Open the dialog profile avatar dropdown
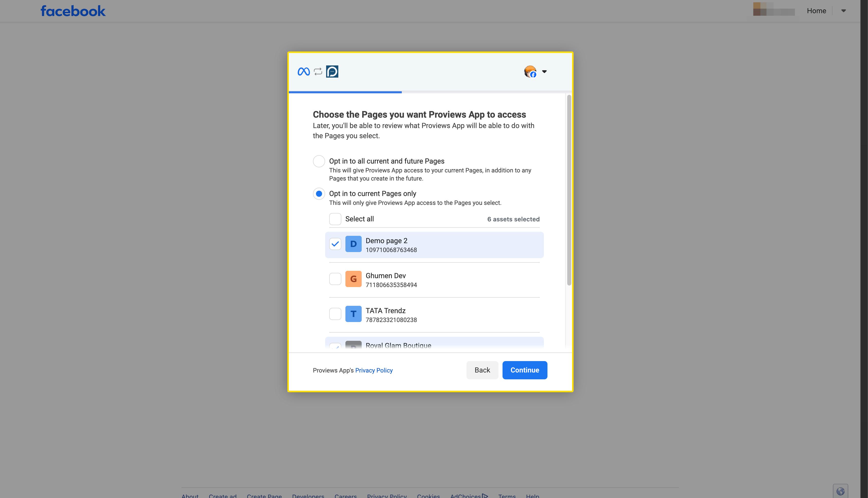 (536, 72)
